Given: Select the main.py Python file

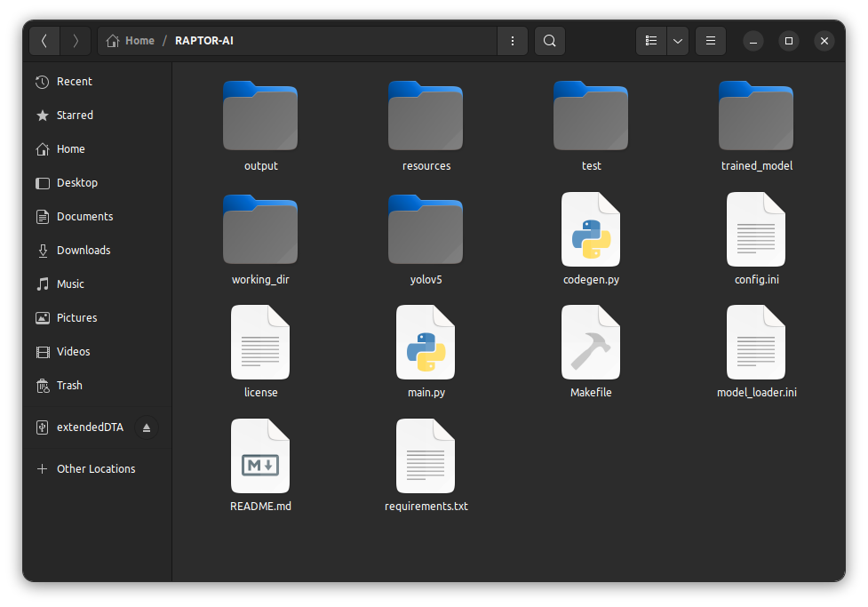Looking at the screenshot, I should 426,342.
